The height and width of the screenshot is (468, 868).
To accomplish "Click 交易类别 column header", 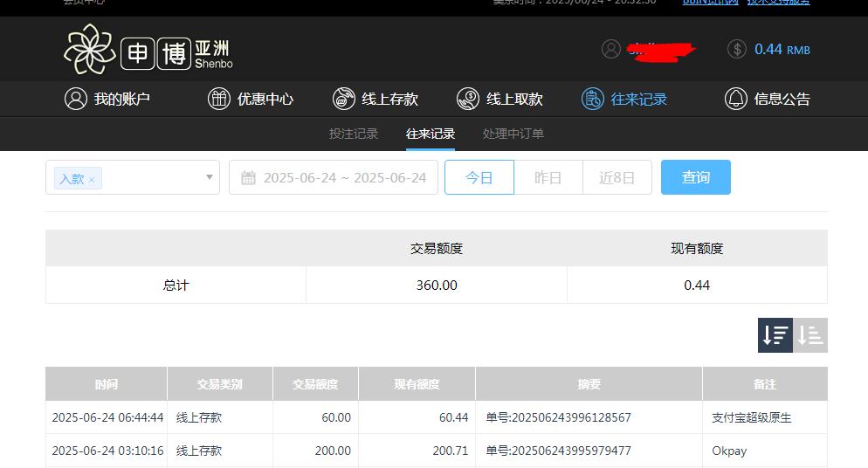I will (x=220, y=384).
